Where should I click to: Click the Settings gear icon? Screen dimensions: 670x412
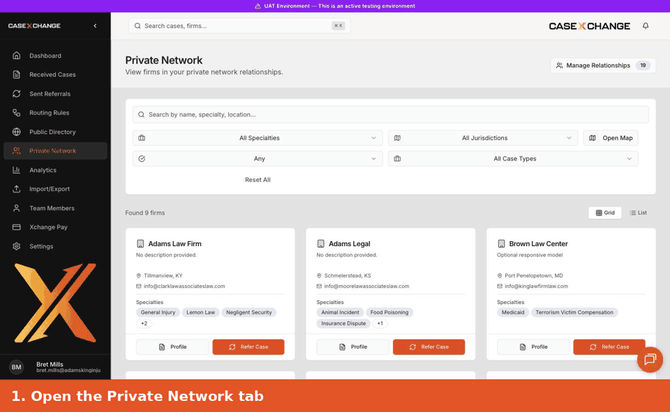(16, 246)
